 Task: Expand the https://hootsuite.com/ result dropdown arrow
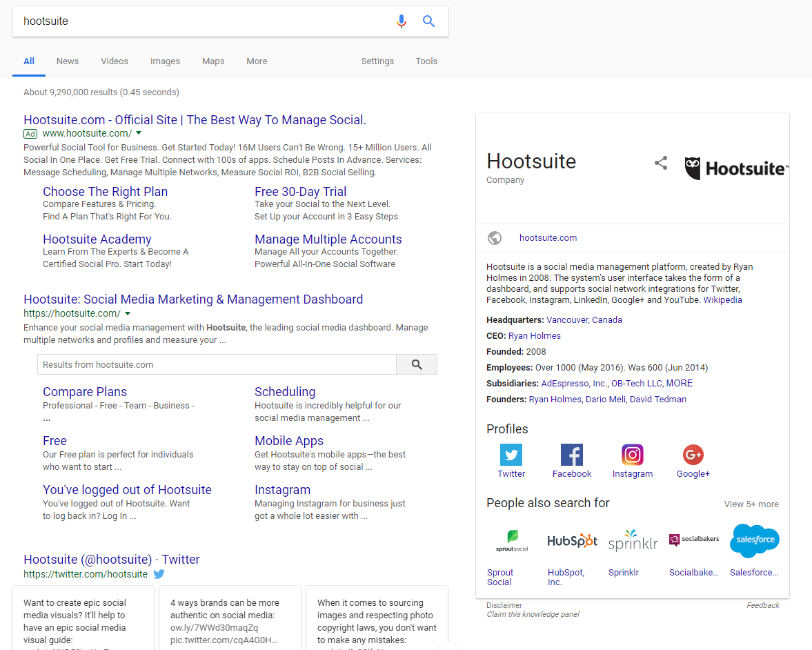tap(128, 313)
